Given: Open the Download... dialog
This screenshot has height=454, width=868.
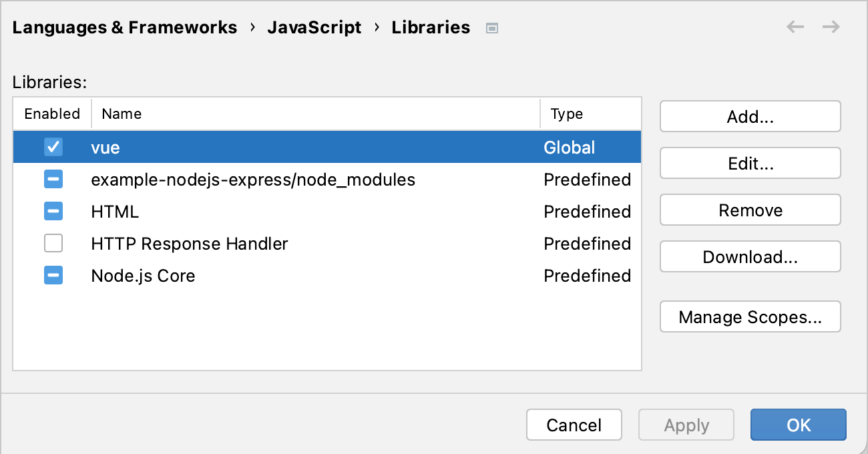Looking at the screenshot, I should 750,256.
